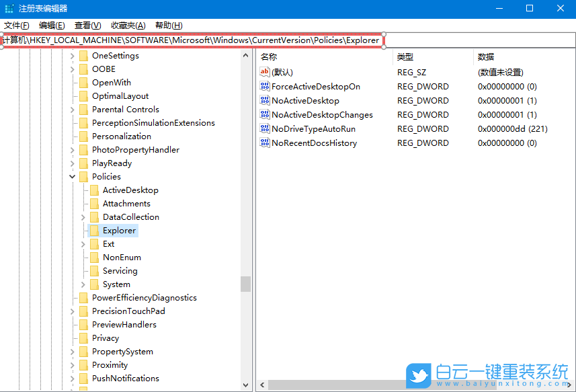The image size is (576, 392).
Task: Select the Attachments folder icon
Action: tap(94, 203)
